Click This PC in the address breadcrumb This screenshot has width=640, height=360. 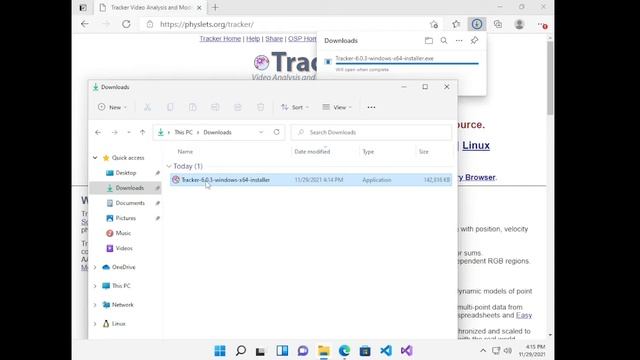coord(183,132)
